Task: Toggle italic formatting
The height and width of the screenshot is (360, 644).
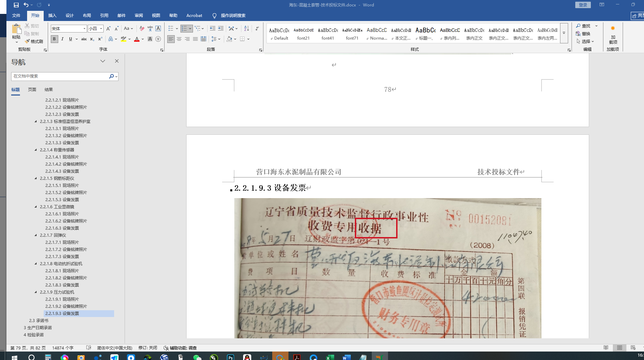Action: tap(62, 39)
